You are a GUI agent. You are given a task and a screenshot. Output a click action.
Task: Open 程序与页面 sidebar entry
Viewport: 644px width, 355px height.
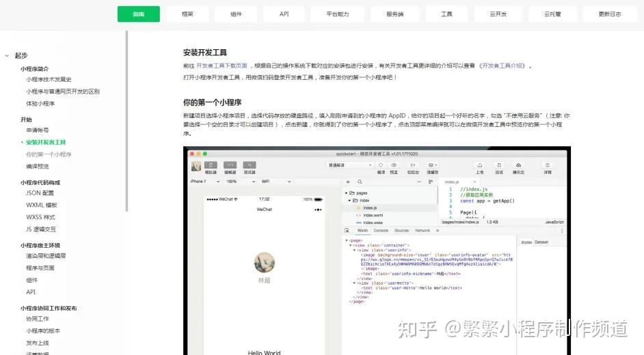click(x=40, y=268)
